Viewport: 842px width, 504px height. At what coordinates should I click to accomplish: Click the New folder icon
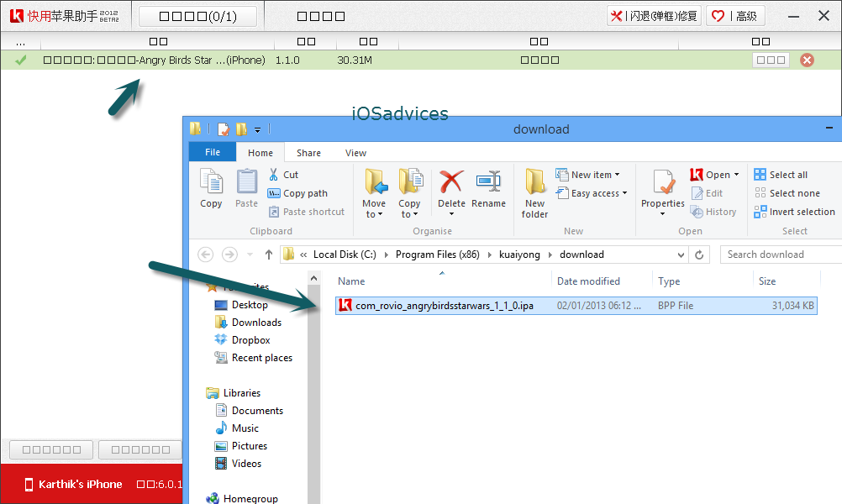point(535,183)
